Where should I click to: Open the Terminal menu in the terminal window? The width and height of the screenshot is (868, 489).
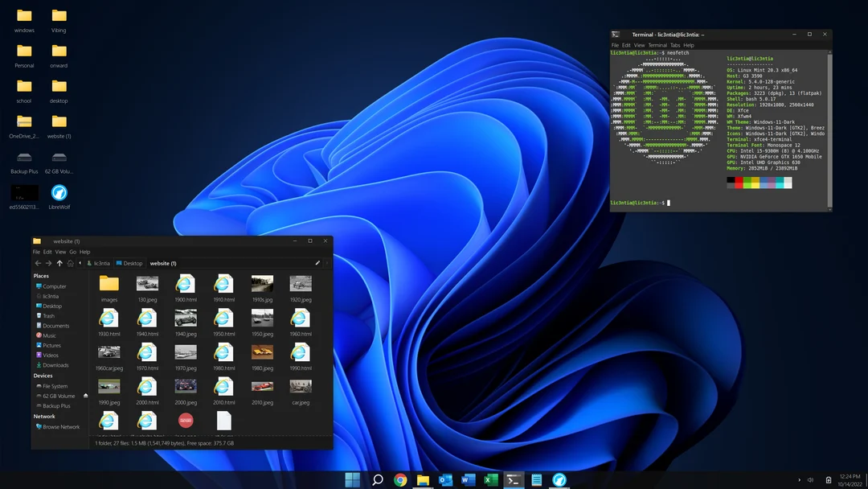[x=657, y=45]
